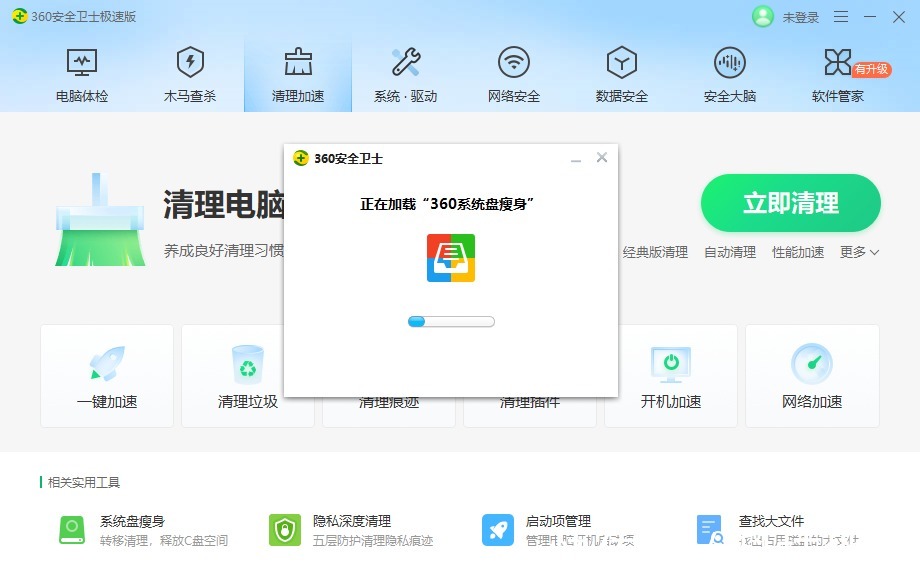Image resolution: width=920 pixels, height=580 pixels.
Task: Open 性能加速 link
Action: click(798, 252)
